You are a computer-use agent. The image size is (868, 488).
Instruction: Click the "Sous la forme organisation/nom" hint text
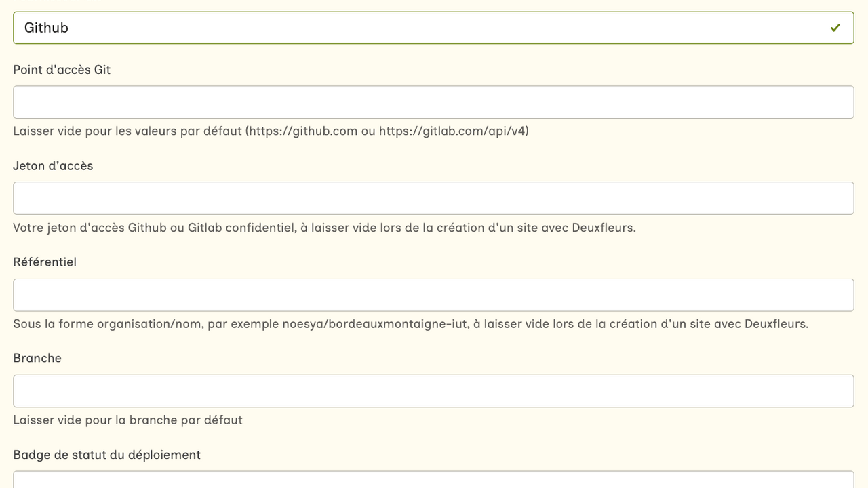pos(108,324)
